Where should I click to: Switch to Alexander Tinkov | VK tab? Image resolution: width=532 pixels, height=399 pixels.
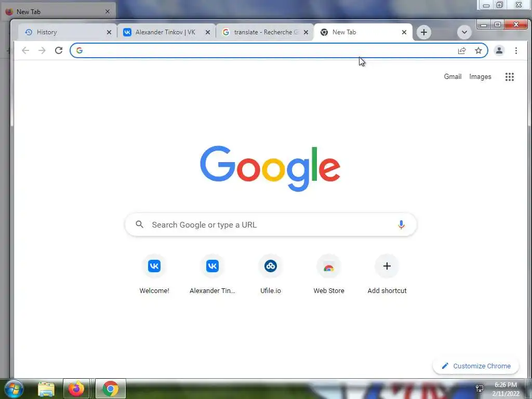[166, 32]
